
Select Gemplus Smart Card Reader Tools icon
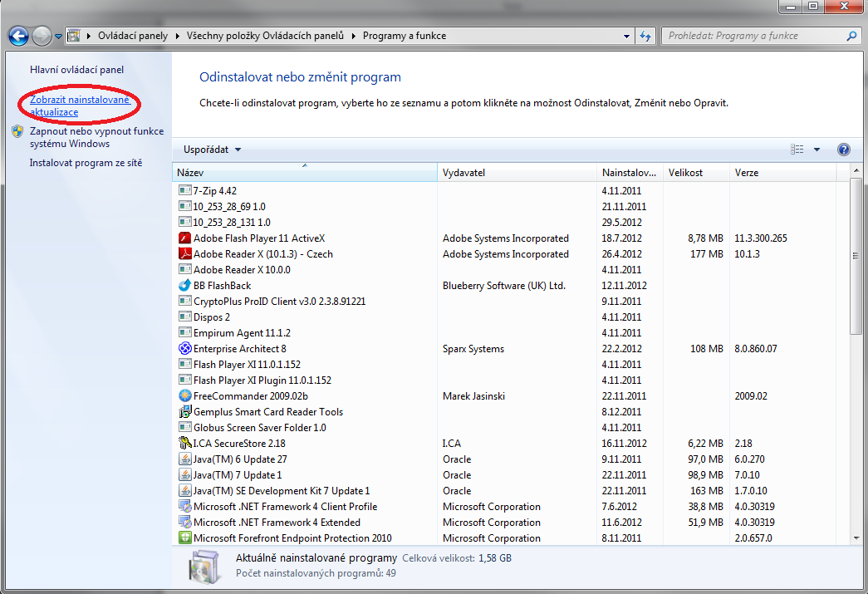point(185,411)
